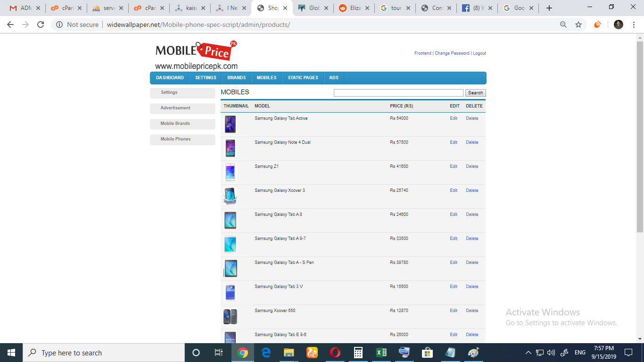Open a new browser tab
Viewport: 644px width, 362px height.
click(x=549, y=8)
